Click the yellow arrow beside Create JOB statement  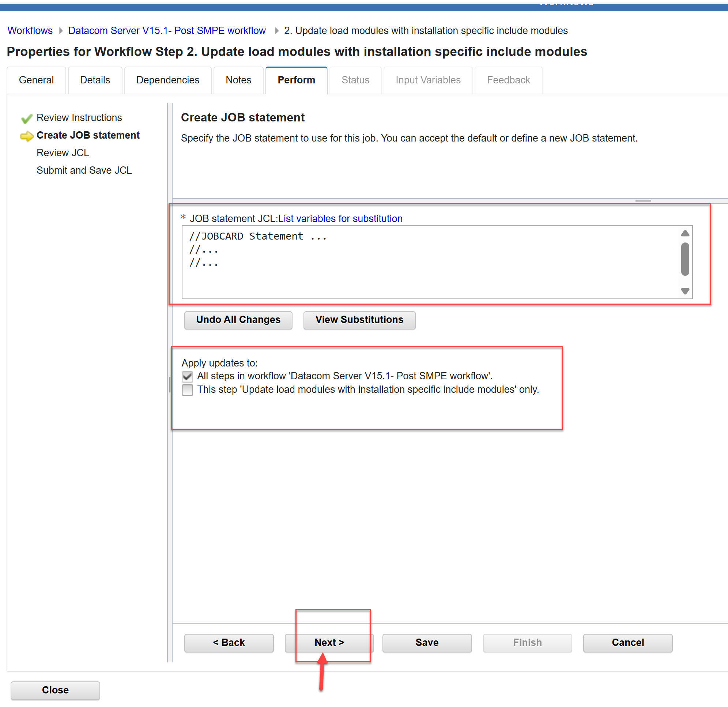[26, 136]
